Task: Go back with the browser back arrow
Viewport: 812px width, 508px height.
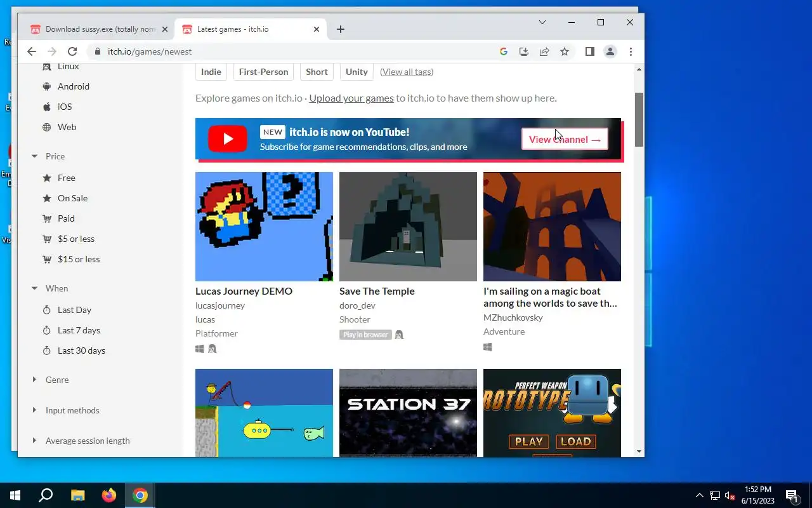Action: pos(32,51)
